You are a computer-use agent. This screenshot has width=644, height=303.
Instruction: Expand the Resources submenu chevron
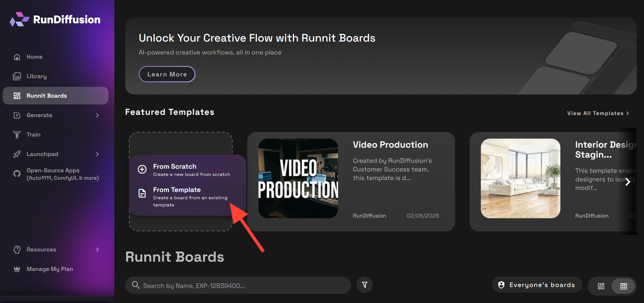click(x=97, y=249)
